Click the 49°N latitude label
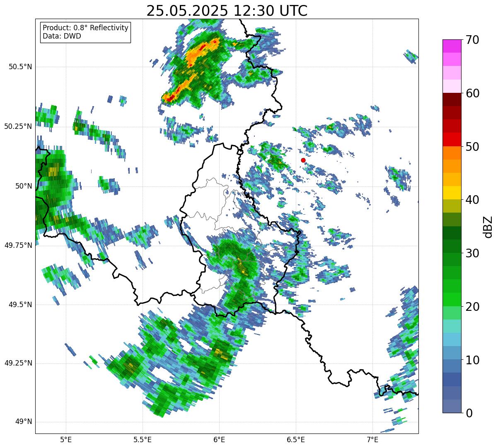The image size is (498, 448). pos(24,422)
